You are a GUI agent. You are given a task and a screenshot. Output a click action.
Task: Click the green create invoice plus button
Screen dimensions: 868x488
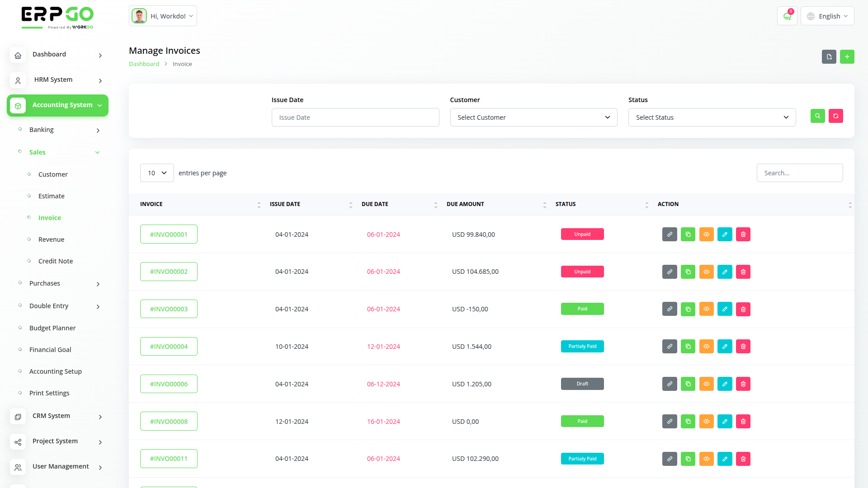pyautogui.click(x=847, y=56)
